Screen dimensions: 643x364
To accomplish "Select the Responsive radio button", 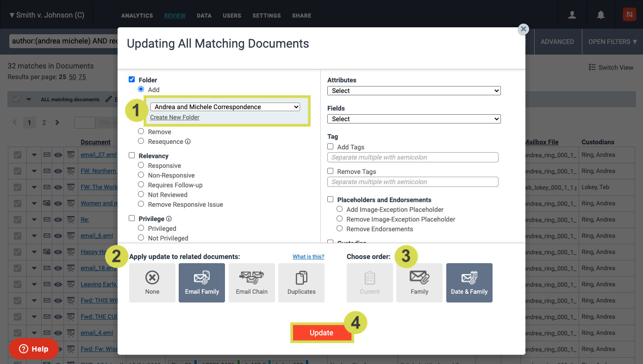I will point(141,165).
